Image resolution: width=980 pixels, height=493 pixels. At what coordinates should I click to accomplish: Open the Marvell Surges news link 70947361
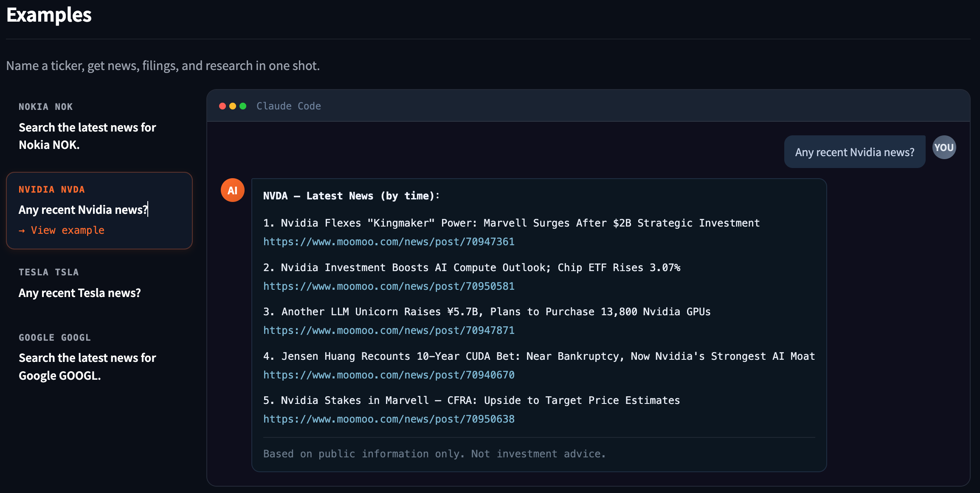tap(389, 242)
